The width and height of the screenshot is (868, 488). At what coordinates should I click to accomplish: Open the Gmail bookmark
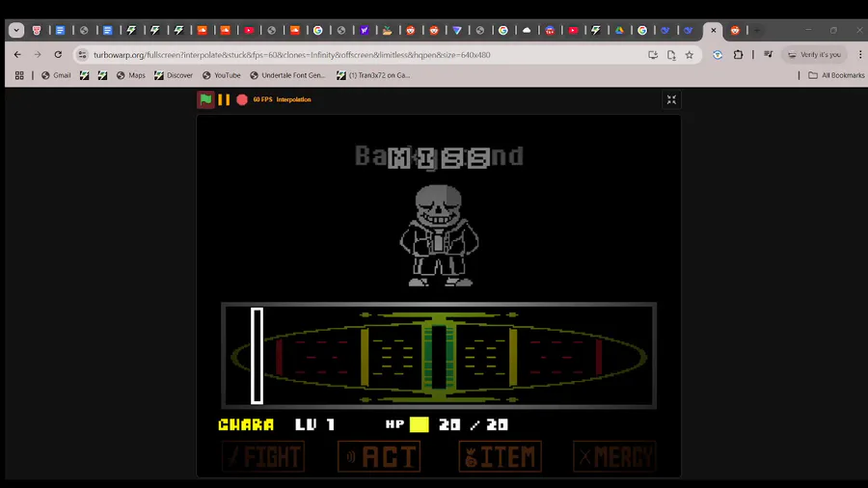[x=56, y=75]
